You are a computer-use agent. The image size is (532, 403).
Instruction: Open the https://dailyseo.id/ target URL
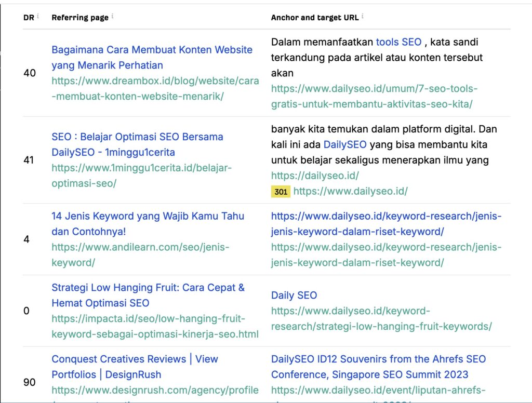click(x=315, y=176)
